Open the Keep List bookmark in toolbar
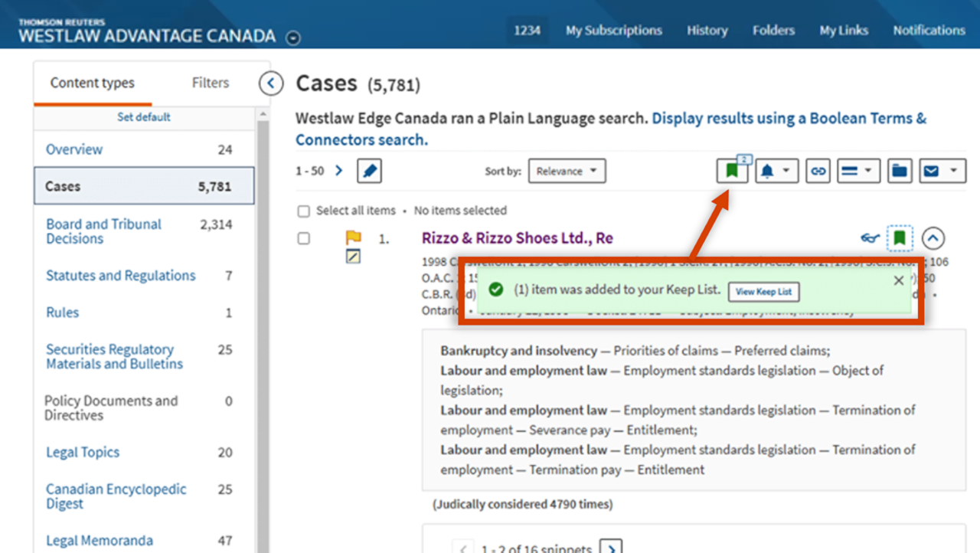This screenshot has width=980, height=553. (x=732, y=172)
